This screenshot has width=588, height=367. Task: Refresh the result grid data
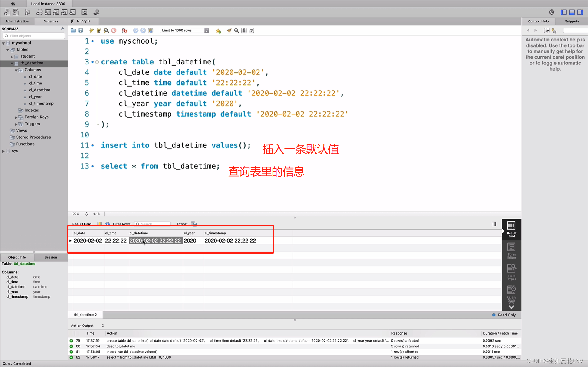coord(107,224)
